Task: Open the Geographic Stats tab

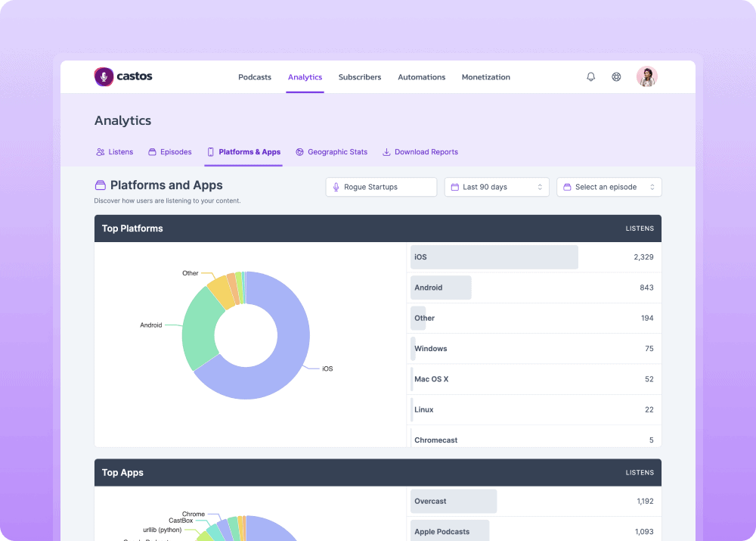Action: pos(332,152)
